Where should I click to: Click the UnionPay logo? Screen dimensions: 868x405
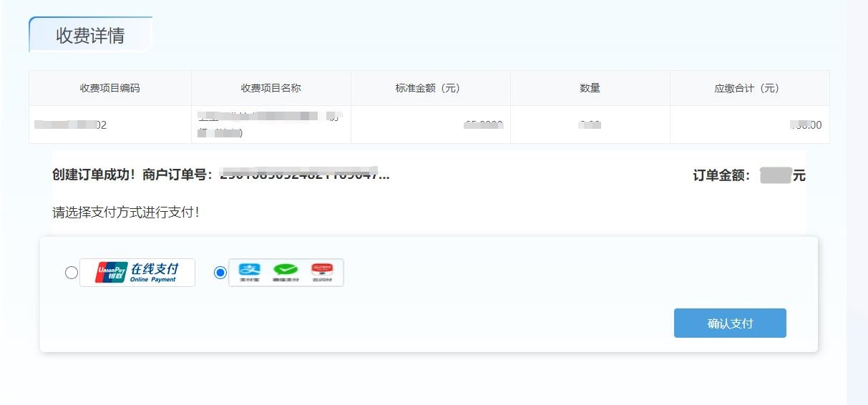pos(112,273)
